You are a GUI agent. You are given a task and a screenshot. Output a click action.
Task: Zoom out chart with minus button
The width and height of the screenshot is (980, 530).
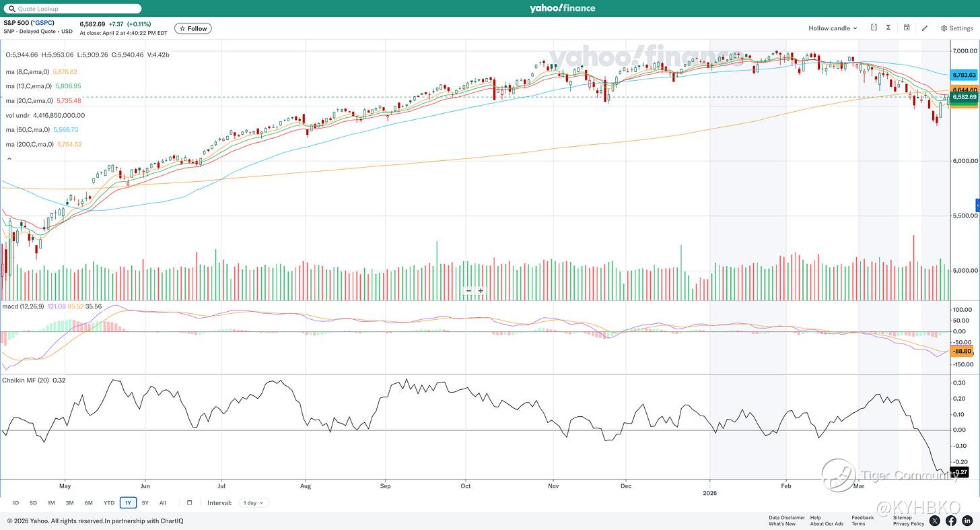coord(469,291)
